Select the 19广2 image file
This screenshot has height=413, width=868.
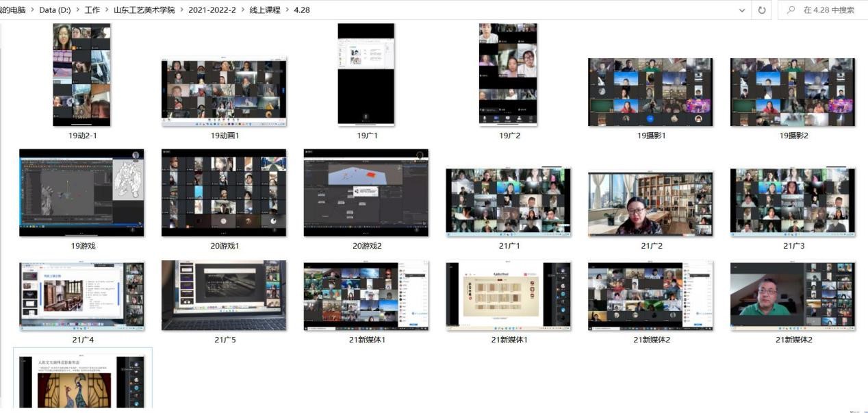click(x=508, y=75)
